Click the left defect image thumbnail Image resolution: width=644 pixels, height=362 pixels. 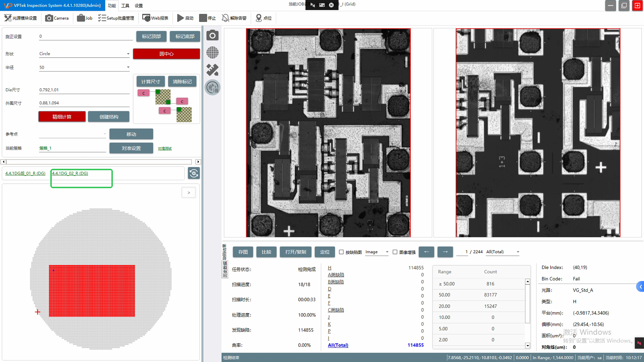pos(328,133)
